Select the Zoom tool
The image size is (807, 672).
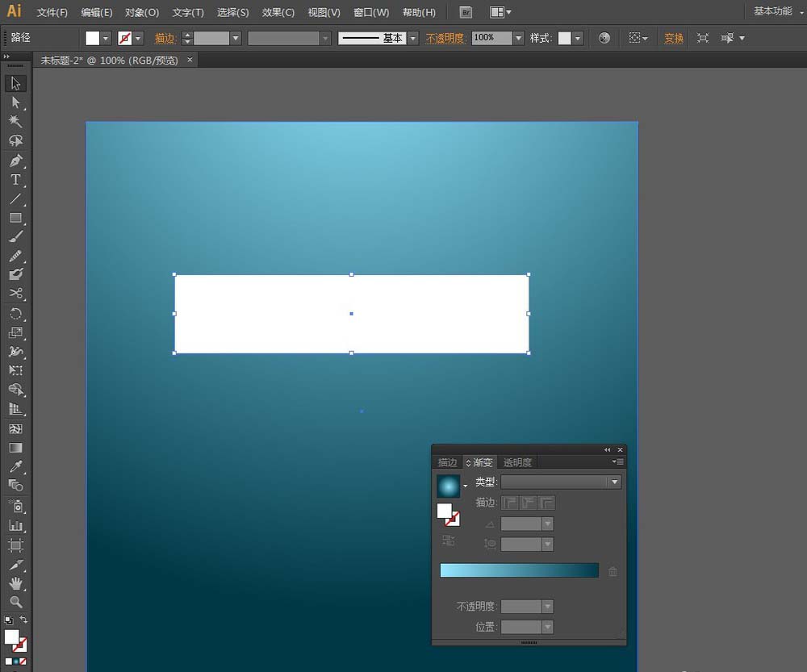coord(15,602)
